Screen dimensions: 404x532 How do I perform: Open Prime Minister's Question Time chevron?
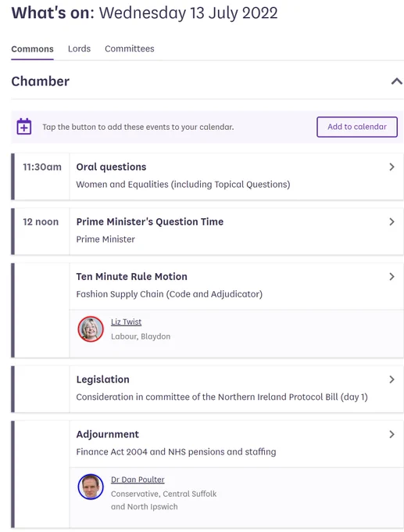pos(391,222)
